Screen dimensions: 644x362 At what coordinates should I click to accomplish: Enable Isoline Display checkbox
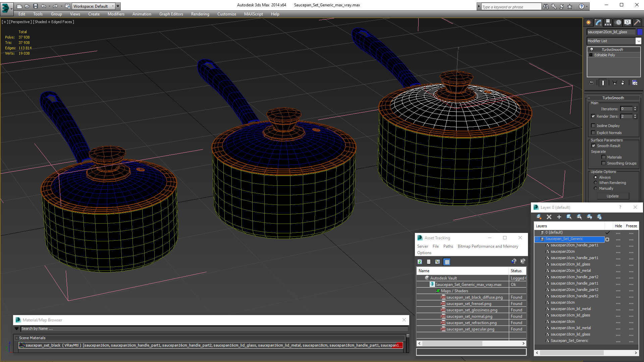(593, 126)
